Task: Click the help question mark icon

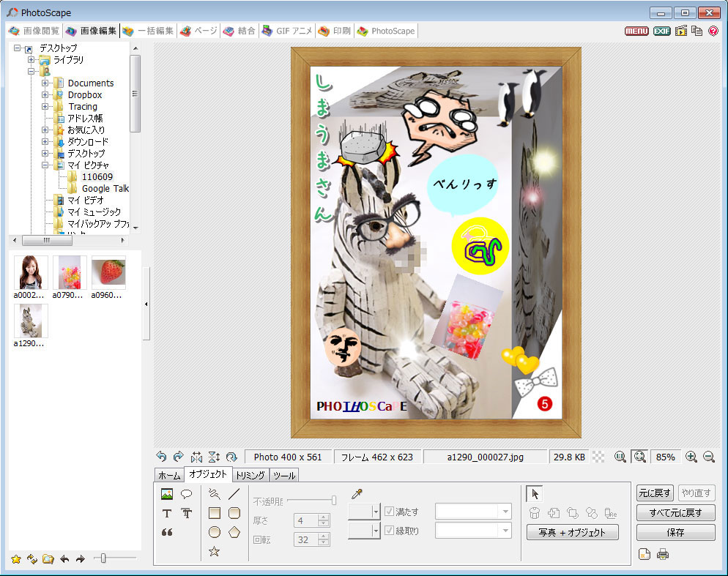Action: click(x=713, y=31)
